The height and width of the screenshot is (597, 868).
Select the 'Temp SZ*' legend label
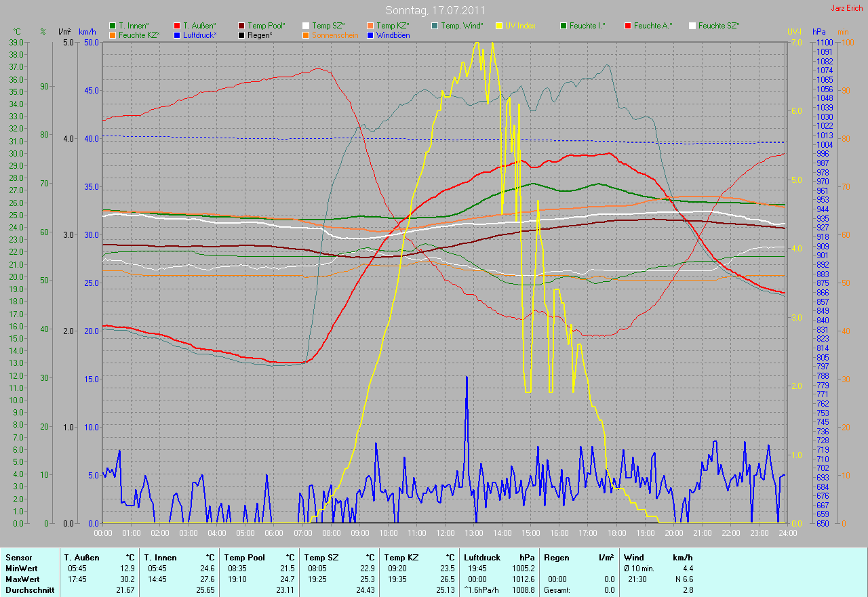coord(329,26)
